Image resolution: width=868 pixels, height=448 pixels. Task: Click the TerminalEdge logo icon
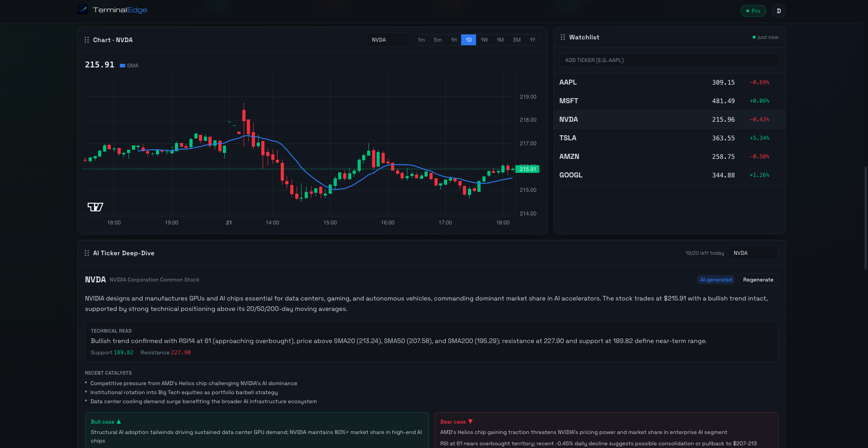[x=83, y=10]
